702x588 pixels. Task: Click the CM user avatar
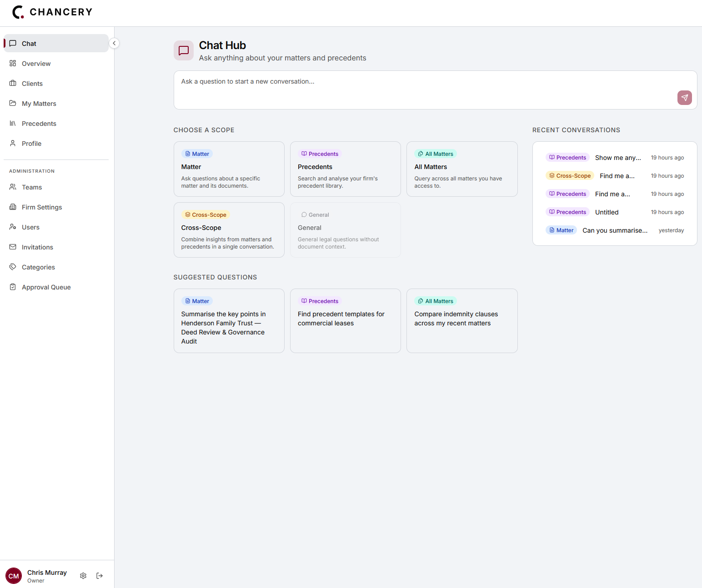pos(14,576)
